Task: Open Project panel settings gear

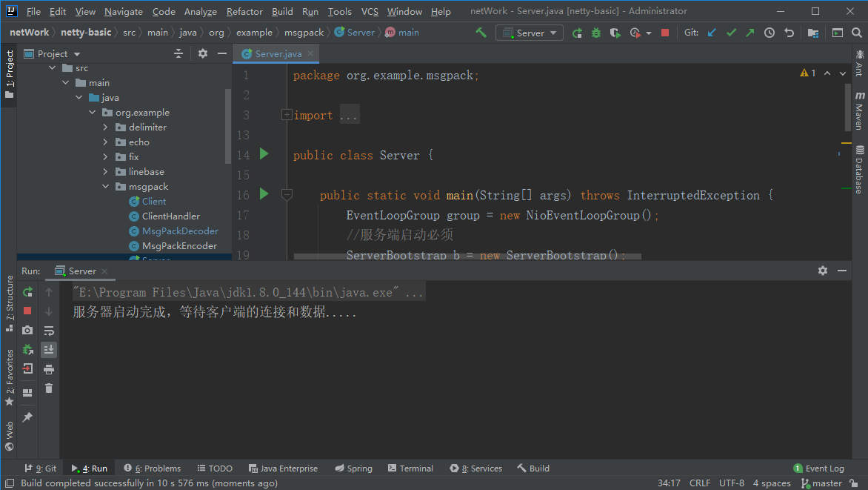Action: [203, 54]
